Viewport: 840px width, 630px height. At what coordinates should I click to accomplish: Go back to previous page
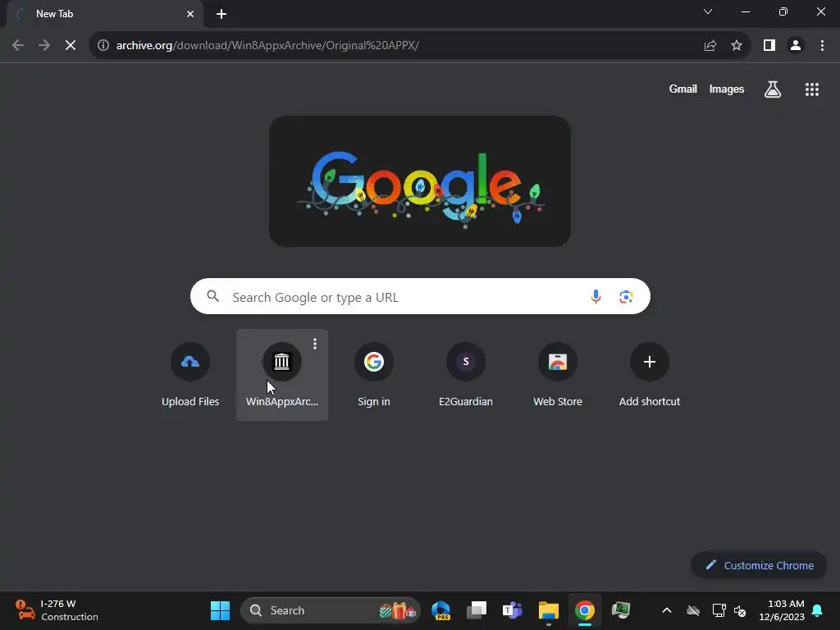[x=18, y=45]
